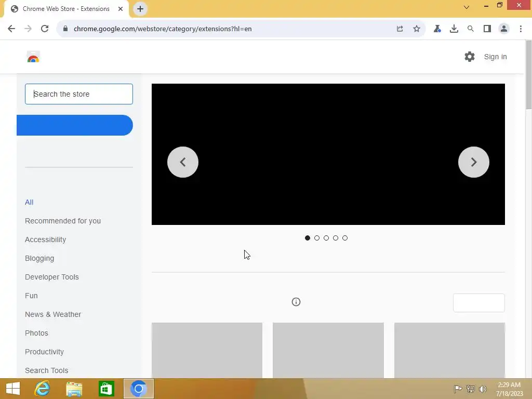
Task: Select the second carousel dot
Action: pos(317,238)
